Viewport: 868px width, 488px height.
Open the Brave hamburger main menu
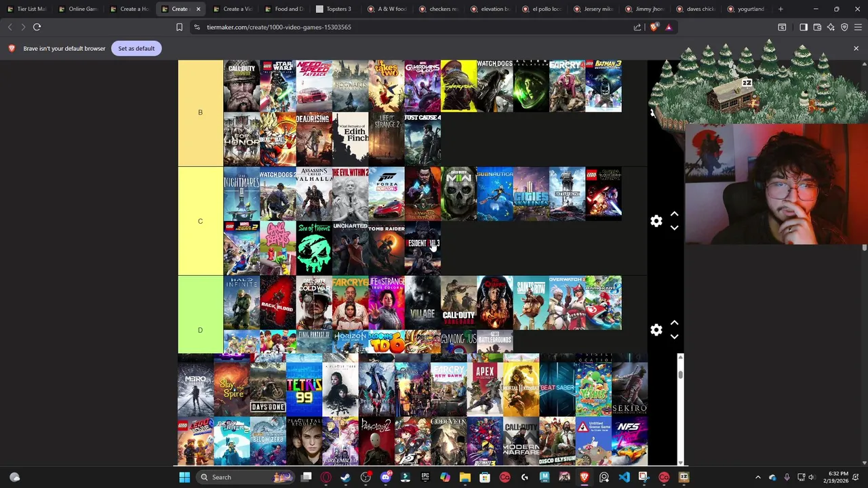(x=858, y=27)
